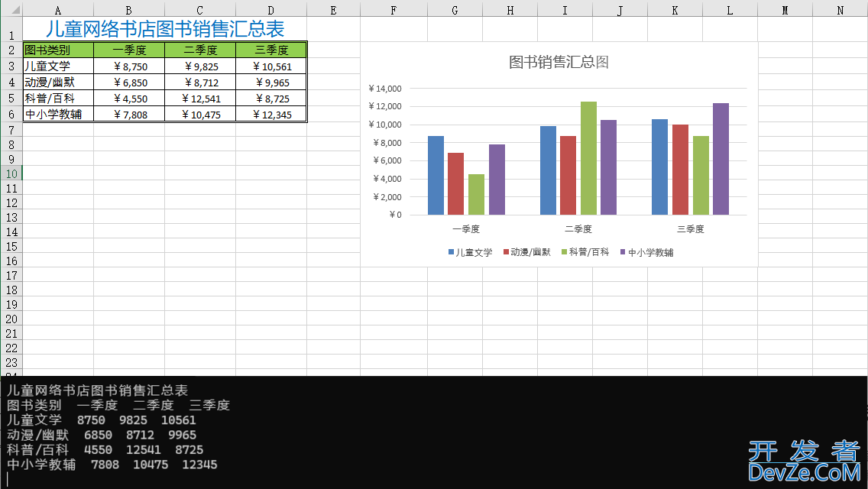Select column header A
868x489 pixels.
pyautogui.click(x=58, y=10)
